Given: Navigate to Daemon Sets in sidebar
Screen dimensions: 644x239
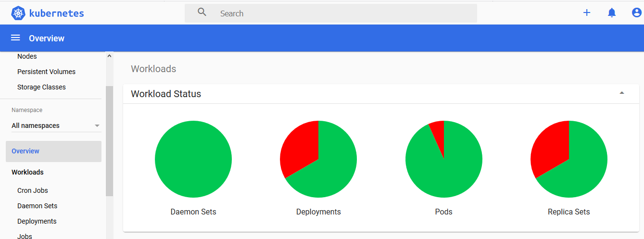Looking at the screenshot, I should 37,206.
